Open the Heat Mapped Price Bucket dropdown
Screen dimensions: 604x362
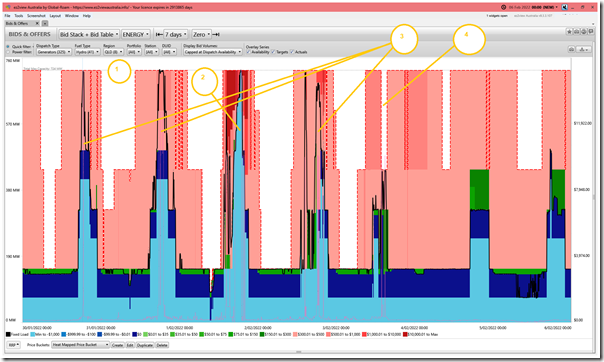pos(81,345)
